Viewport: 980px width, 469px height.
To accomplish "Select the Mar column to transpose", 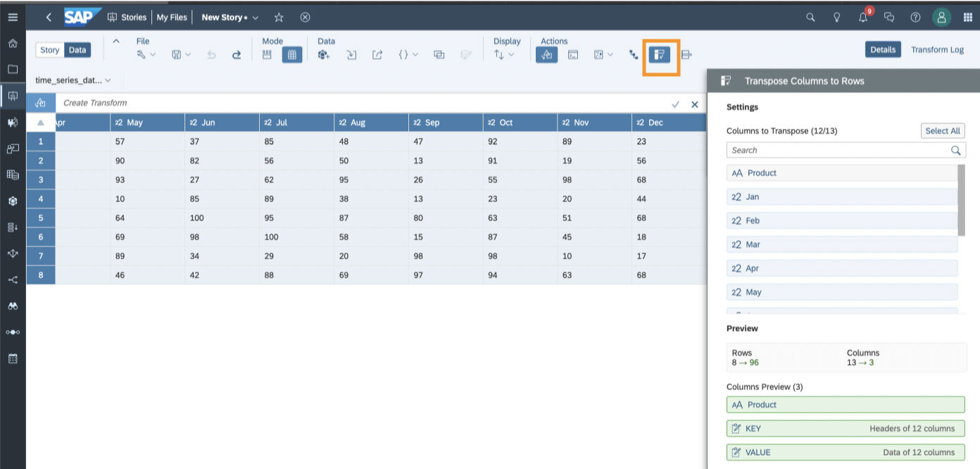I will click(841, 244).
